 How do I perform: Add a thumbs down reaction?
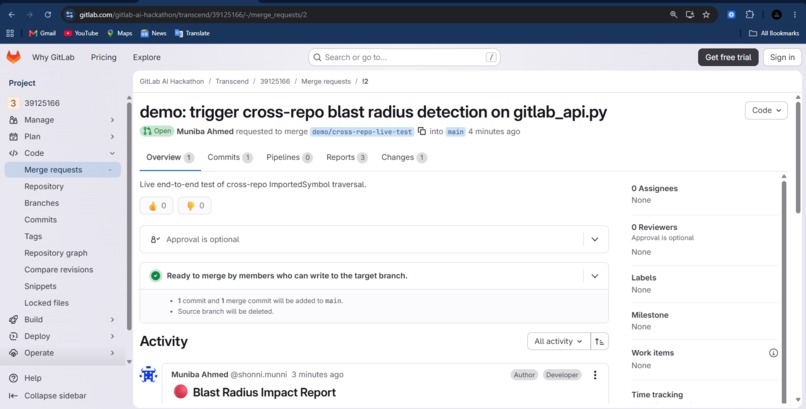click(x=194, y=206)
